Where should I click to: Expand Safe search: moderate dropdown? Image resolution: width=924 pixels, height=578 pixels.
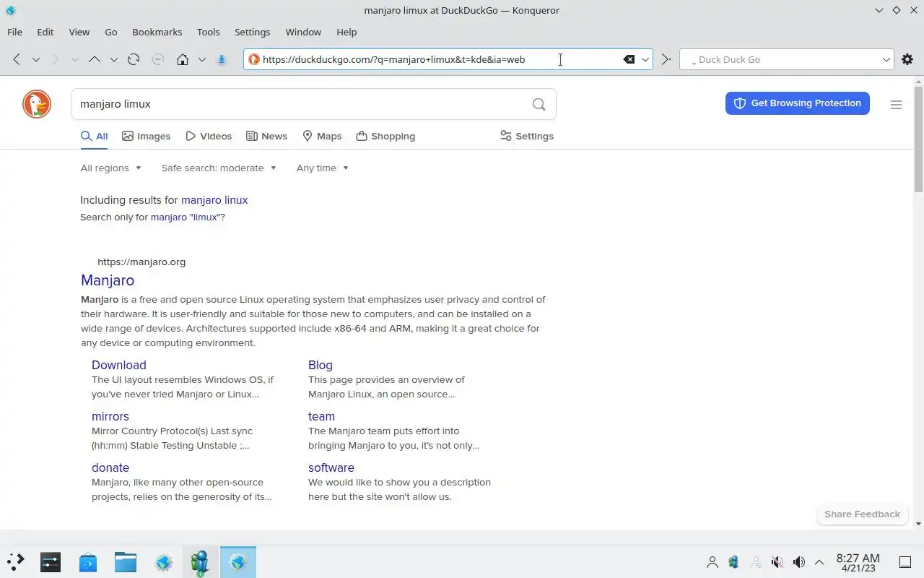pos(219,168)
